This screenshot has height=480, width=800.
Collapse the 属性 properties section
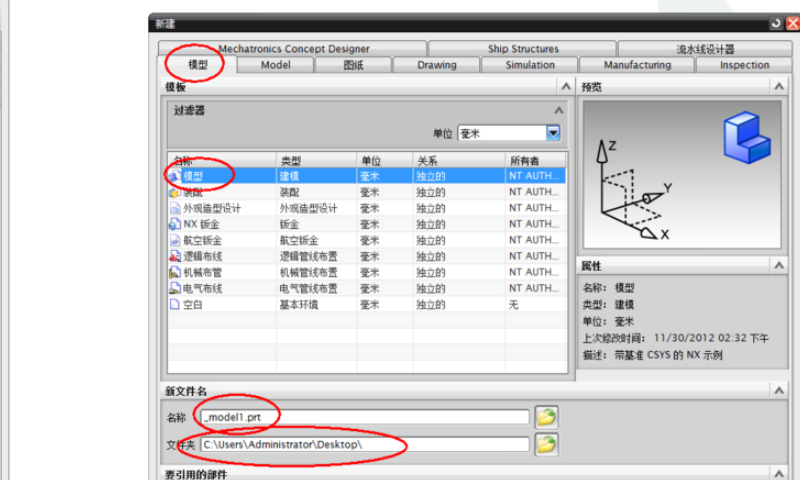pyautogui.click(x=779, y=265)
